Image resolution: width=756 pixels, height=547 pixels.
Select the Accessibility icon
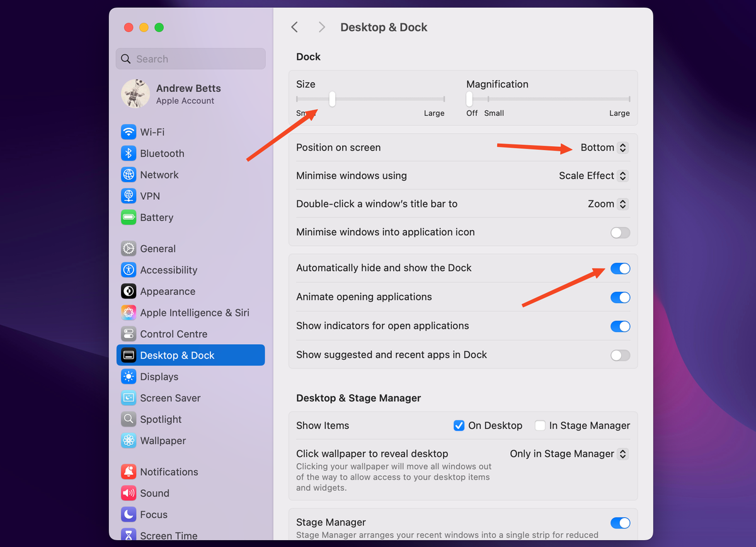[129, 270]
